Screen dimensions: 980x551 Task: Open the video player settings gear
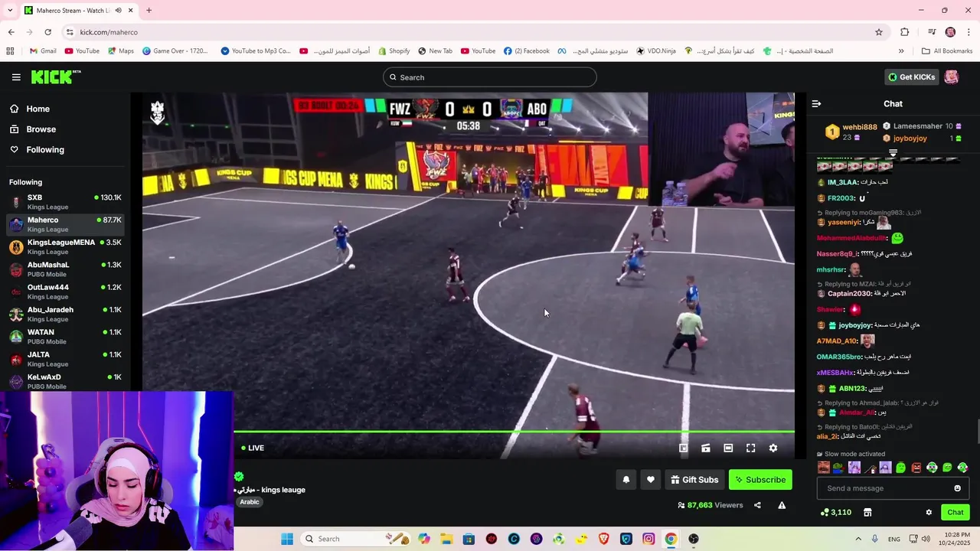[773, 448]
